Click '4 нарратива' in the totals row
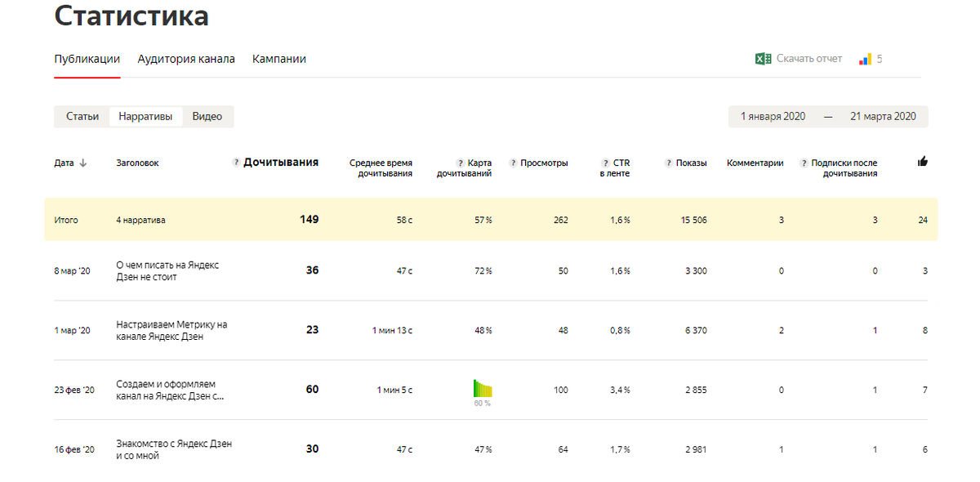The height and width of the screenshot is (482, 980). coord(140,220)
